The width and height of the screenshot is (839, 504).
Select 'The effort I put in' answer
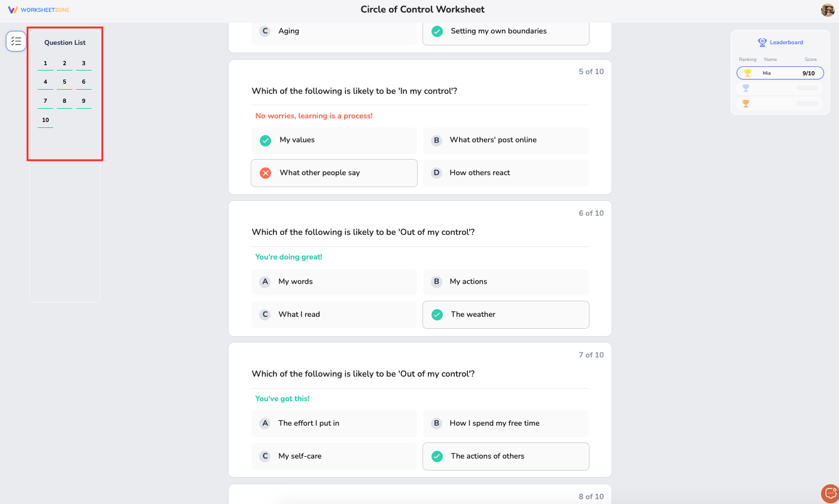(x=334, y=423)
